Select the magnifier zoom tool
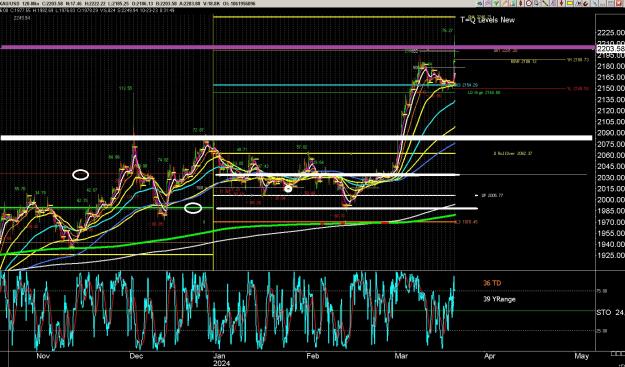 pos(536,3)
